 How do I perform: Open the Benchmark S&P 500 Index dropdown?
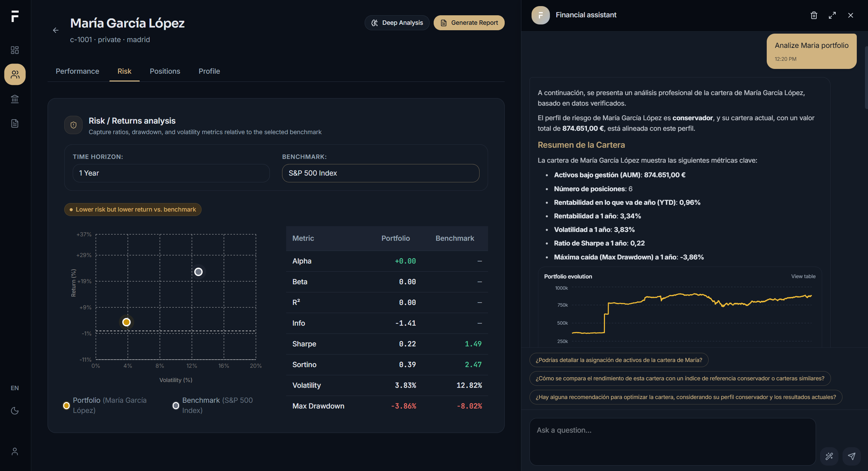[381, 173]
